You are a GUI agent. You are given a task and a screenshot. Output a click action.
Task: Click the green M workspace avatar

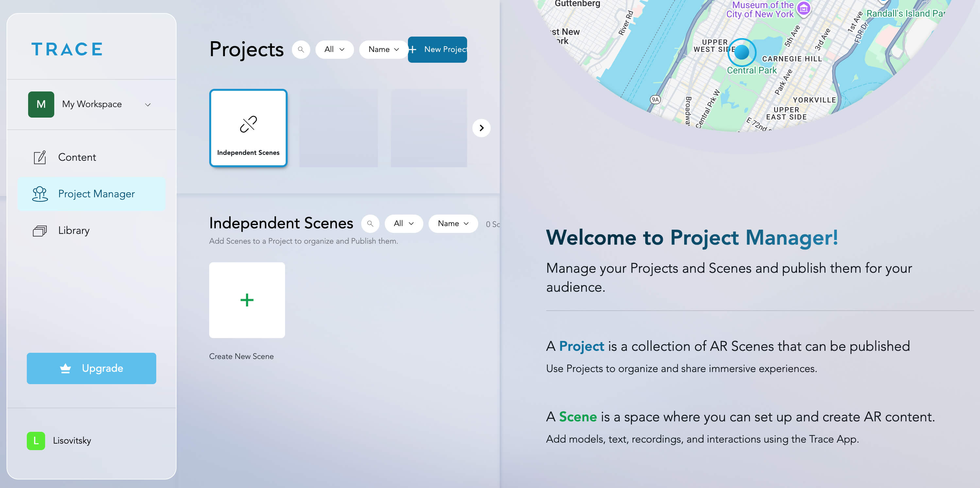click(x=41, y=104)
